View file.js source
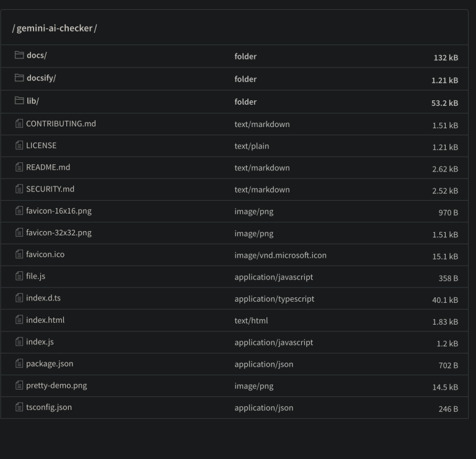Screen dimensions: 476x459 point(35,276)
